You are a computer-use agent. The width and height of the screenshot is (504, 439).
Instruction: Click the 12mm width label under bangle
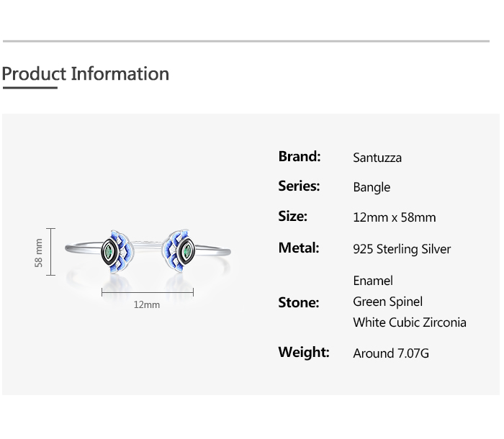(x=147, y=305)
